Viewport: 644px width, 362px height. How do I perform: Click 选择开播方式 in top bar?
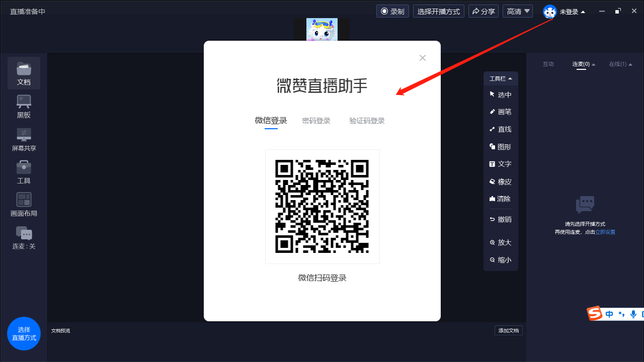point(439,11)
